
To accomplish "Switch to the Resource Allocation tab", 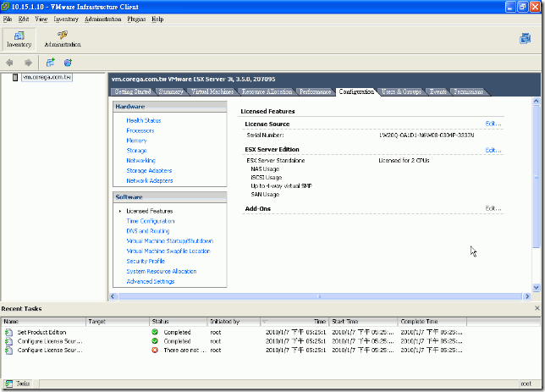I will 267,91.
